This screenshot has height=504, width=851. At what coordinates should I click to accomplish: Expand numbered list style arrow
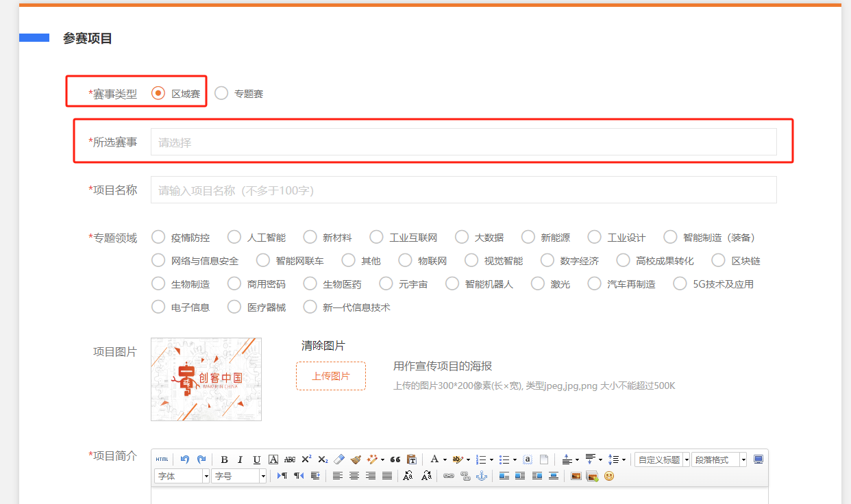click(x=491, y=460)
